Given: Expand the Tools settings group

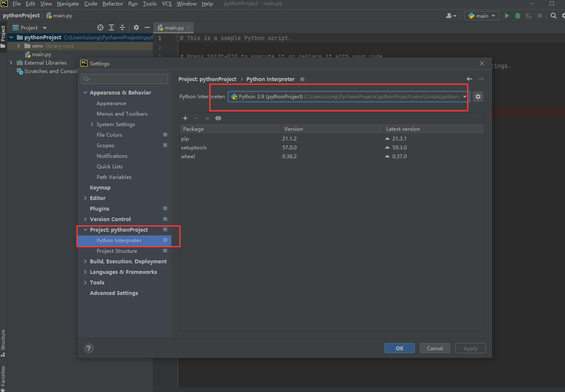Looking at the screenshot, I should (86, 283).
